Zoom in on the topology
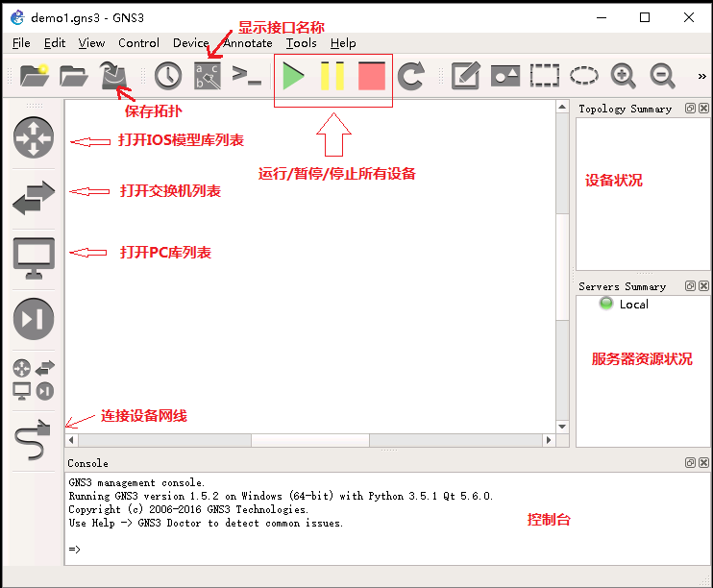This screenshot has width=713, height=588. pyautogui.click(x=623, y=76)
